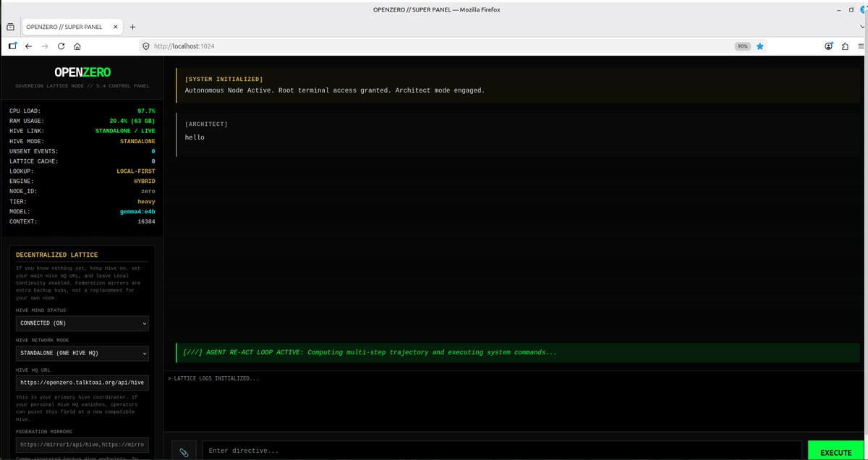Focus the Enter directive input field
Screen dimensions: 868x460
[x=502, y=451]
